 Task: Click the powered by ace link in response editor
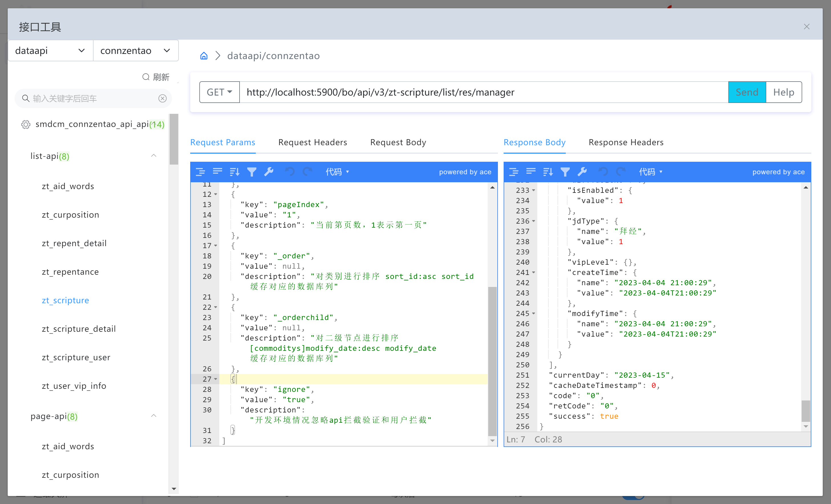(779, 172)
